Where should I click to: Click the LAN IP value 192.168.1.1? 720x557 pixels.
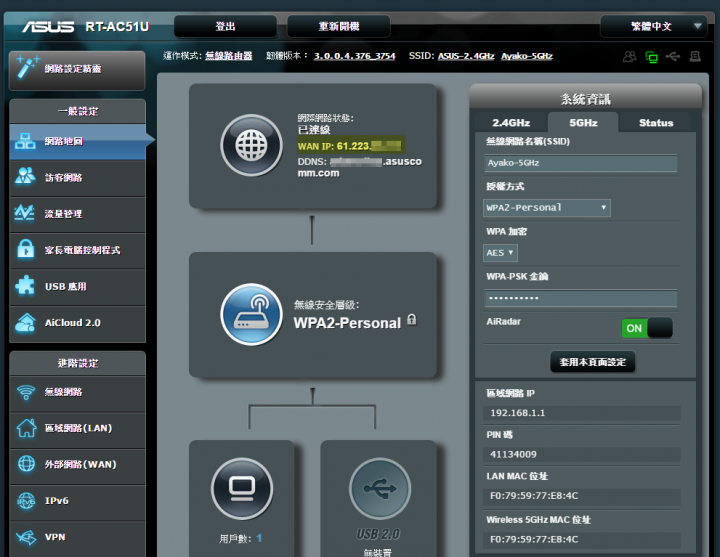518,413
